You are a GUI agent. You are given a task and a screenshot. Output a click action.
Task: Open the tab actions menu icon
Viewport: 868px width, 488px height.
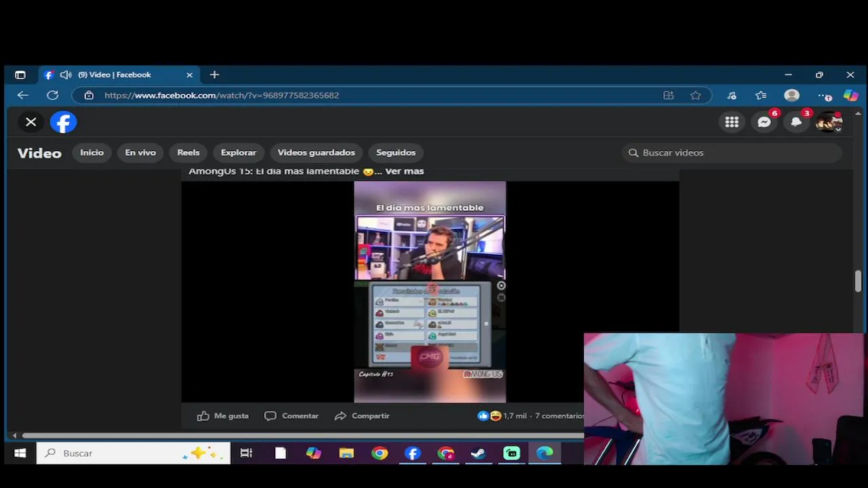coord(20,75)
